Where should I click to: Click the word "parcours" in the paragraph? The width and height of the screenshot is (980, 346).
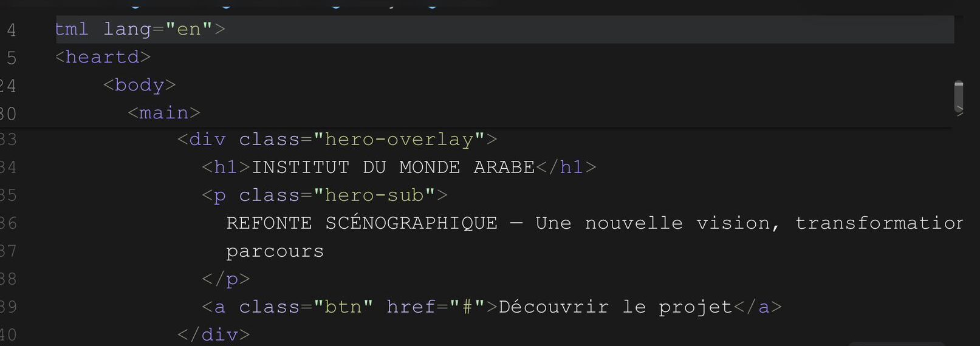tap(275, 251)
